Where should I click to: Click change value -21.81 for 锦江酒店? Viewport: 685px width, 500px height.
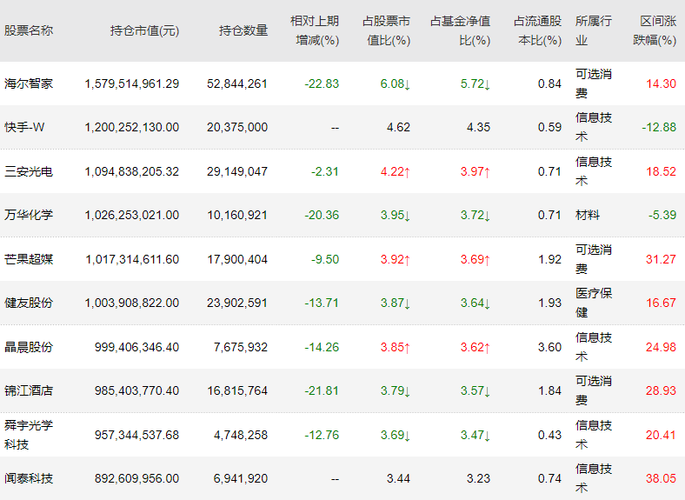[322, 390]
